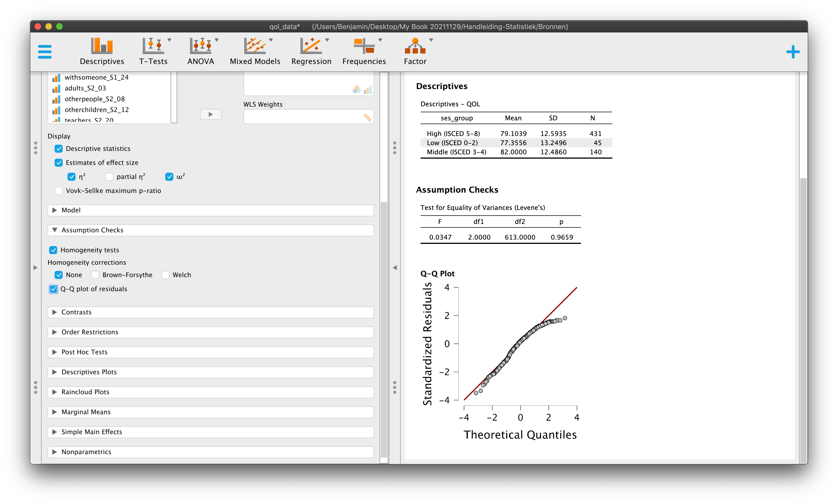The width and height of the screenshot is (838, 504).
Task: Uncheck Descriptive statistics checkbox
Action: click(58, 148)
